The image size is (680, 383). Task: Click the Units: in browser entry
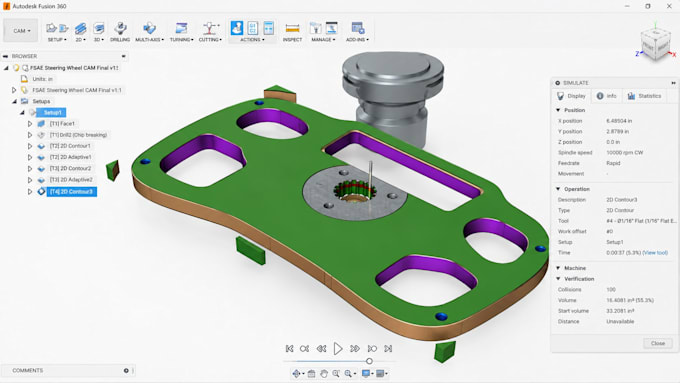point(42,79)
